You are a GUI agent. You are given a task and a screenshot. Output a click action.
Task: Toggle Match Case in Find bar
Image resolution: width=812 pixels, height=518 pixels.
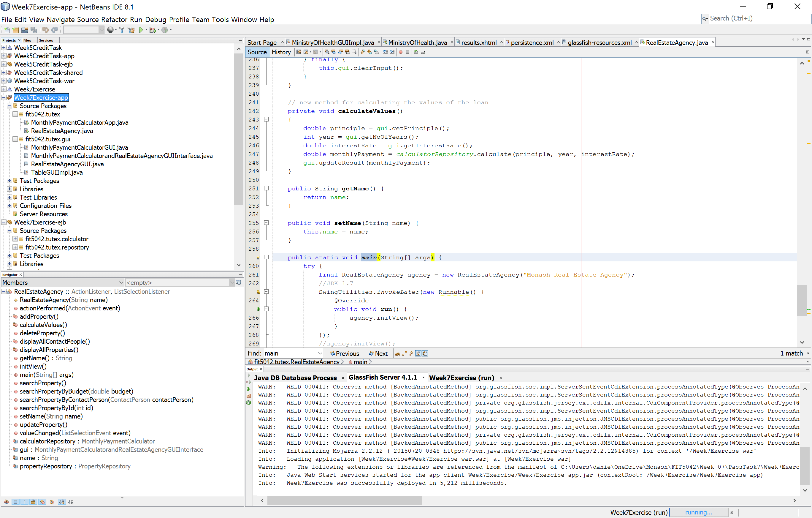398,353
